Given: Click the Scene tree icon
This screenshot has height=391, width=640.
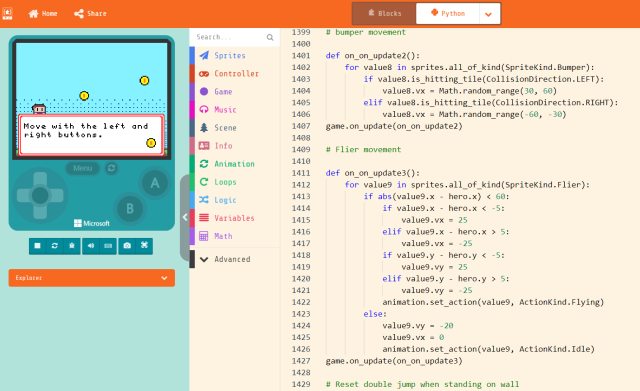Looking at the screenshot, I should click(x=204, y=128).
